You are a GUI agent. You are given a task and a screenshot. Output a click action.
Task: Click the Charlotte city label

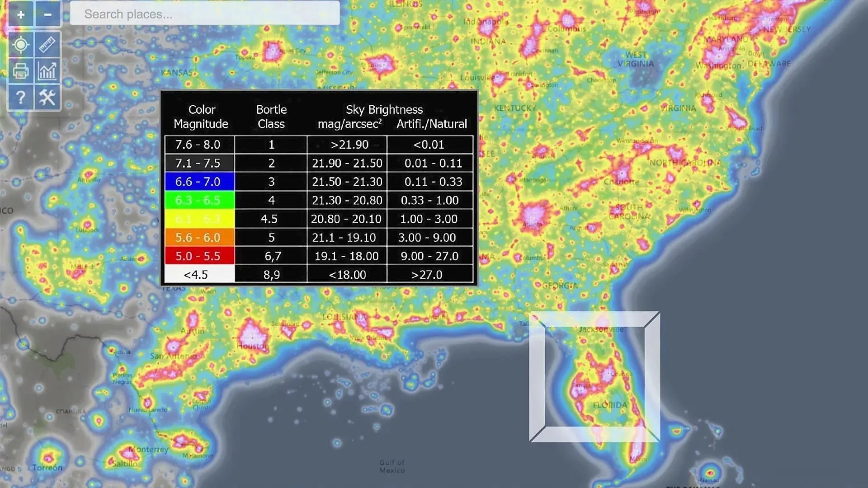[x=621, y=182]
